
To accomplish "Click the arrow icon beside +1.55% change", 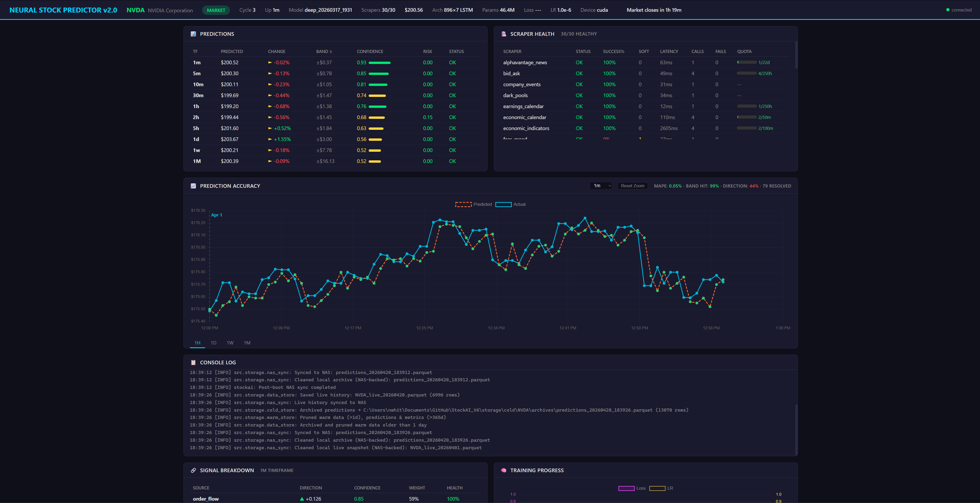I will (270, 139).
